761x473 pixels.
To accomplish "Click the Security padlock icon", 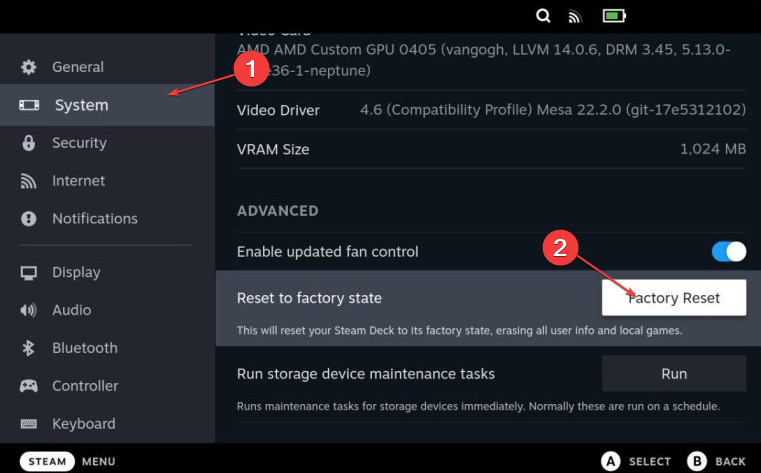I will [29, 143].
